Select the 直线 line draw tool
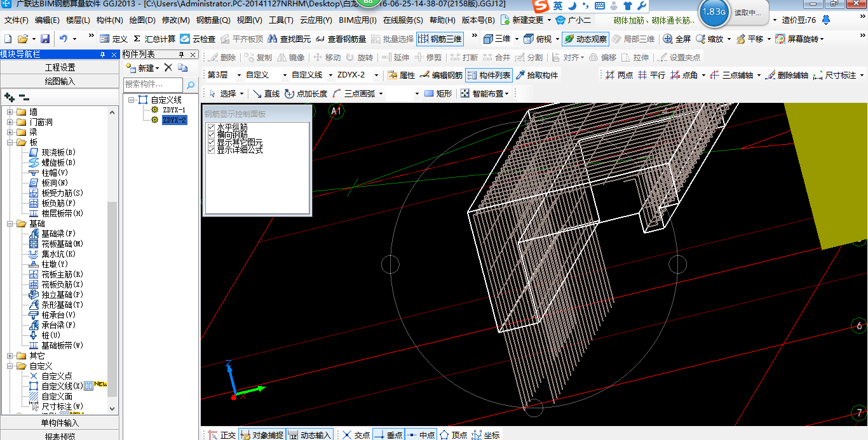The width and height of the screenshot is (868, 440). tap(266, 93)
